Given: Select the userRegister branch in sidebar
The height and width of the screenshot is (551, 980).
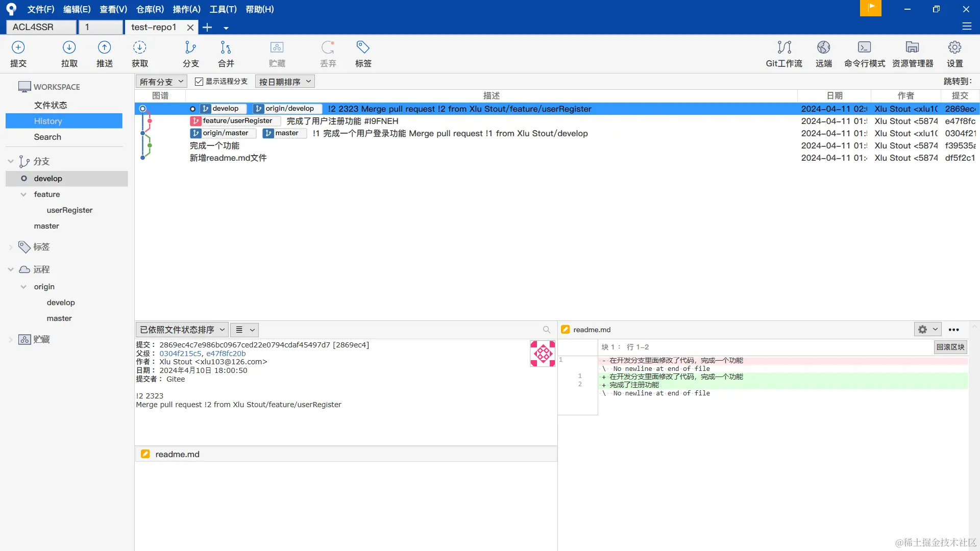Looking at the screenshot, I should (x=69, y=210).
